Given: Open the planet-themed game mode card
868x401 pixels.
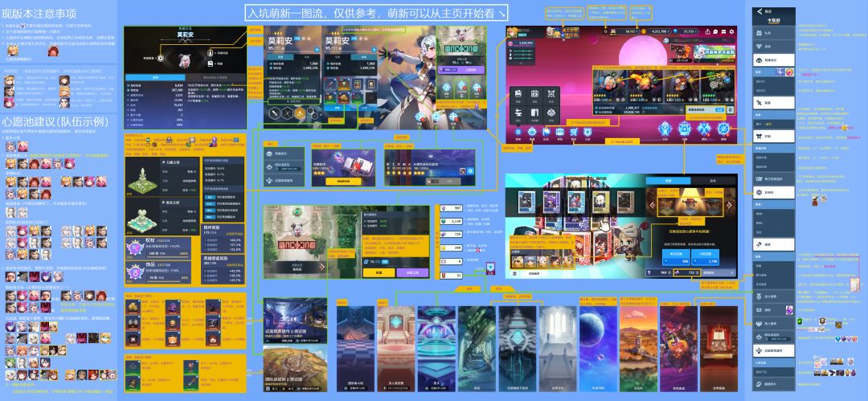Looking at the screenshot, I should tap(598, 349).
